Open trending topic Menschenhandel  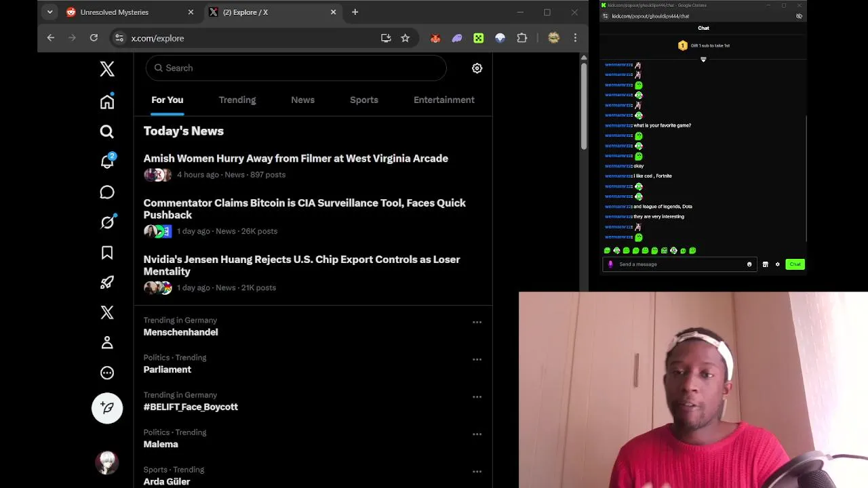tap(180, 332)
